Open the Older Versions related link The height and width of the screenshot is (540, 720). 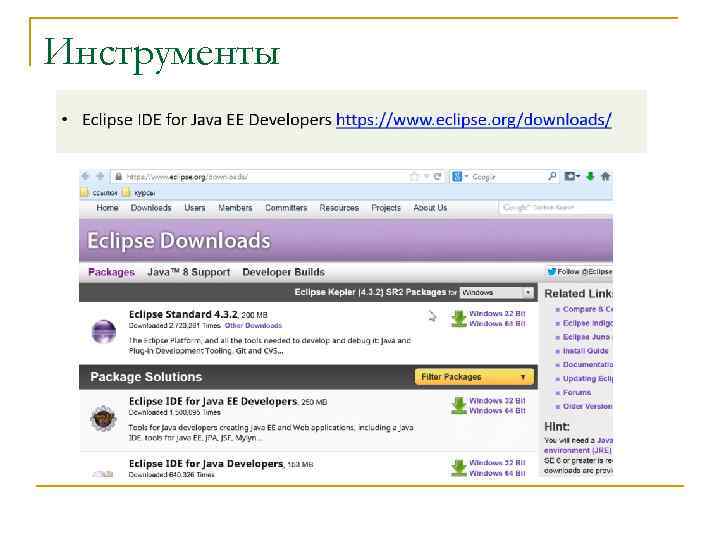(x=588, y=407)
